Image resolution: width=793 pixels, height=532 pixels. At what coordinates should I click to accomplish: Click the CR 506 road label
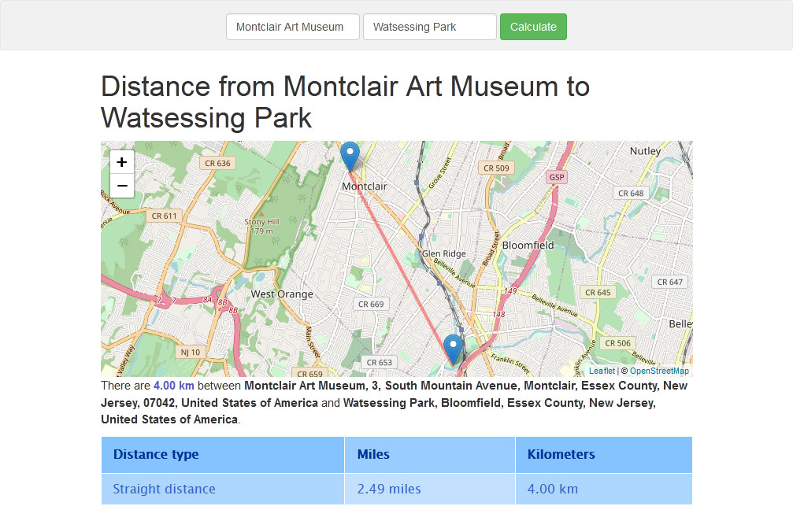(x=617, y=343)
